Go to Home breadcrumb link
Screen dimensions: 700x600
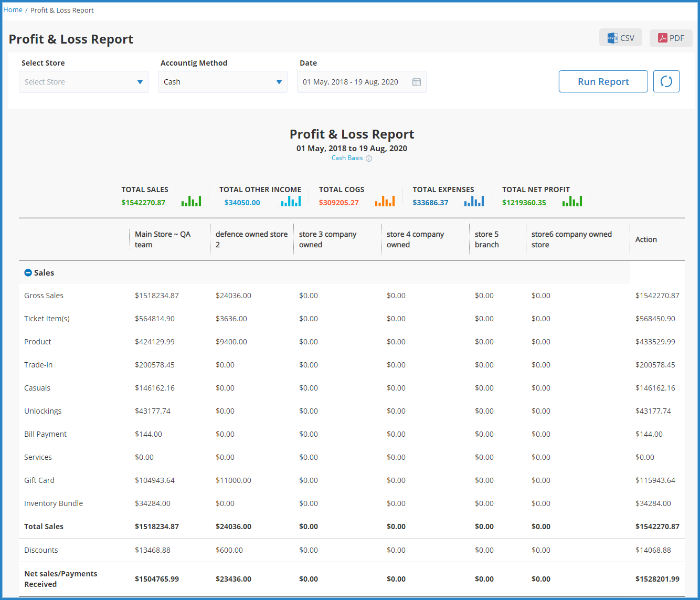click(x=13, y=10)
